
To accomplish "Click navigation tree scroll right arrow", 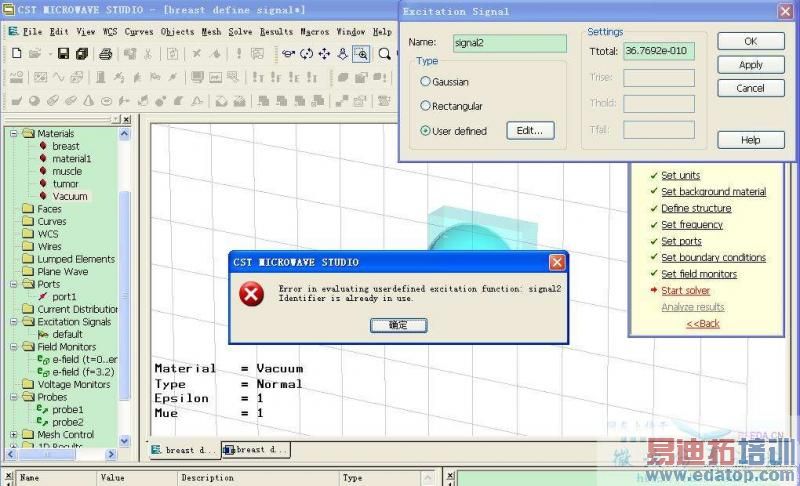I will pyautogui.click(x=111, y=453).
